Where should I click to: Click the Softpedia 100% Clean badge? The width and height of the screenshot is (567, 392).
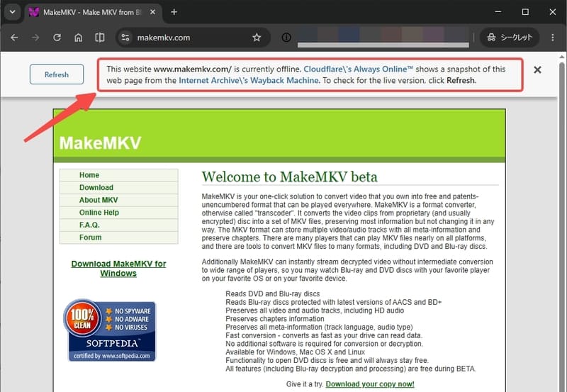(x=110, y=330)
